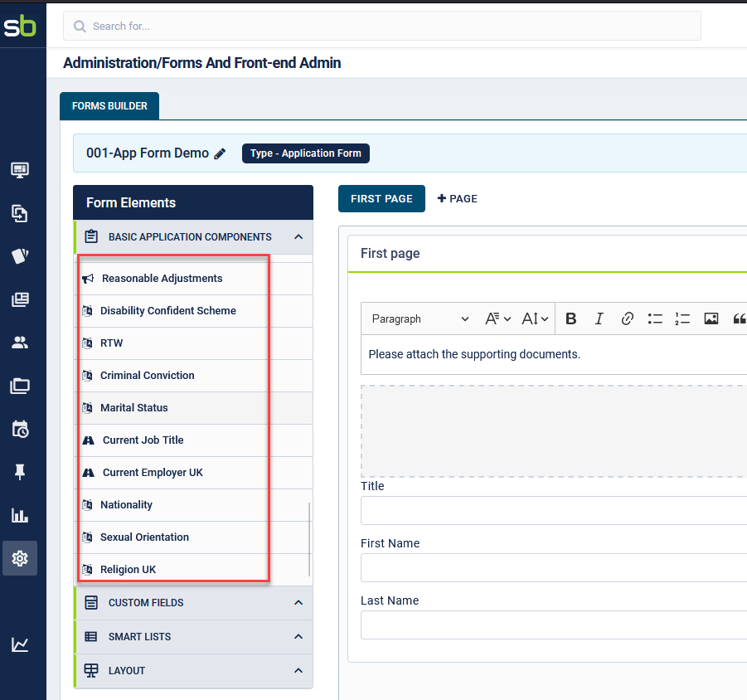Click the sb logo in the sidebar
The image size is (747, 700).
[x=20, y=26]
